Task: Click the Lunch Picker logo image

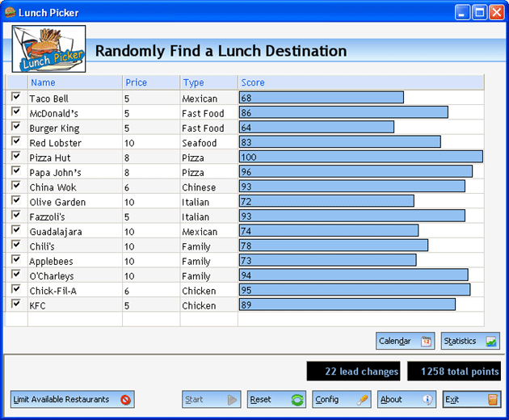Action: (48, 48)
